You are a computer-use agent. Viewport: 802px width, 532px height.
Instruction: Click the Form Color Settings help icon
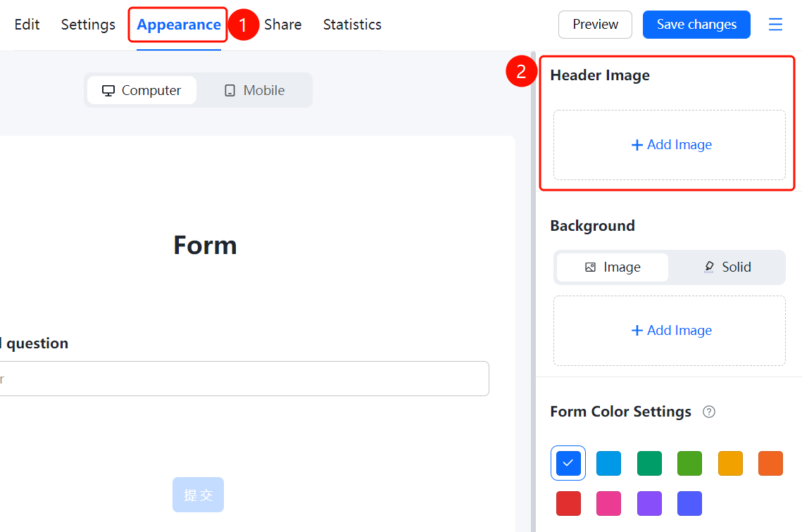pyautogui.click(x=709, y=412)
